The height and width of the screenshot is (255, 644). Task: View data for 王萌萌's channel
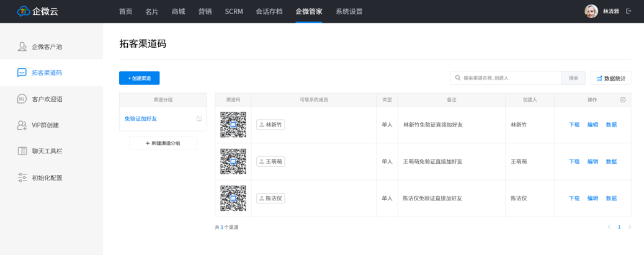coord(611,161)
